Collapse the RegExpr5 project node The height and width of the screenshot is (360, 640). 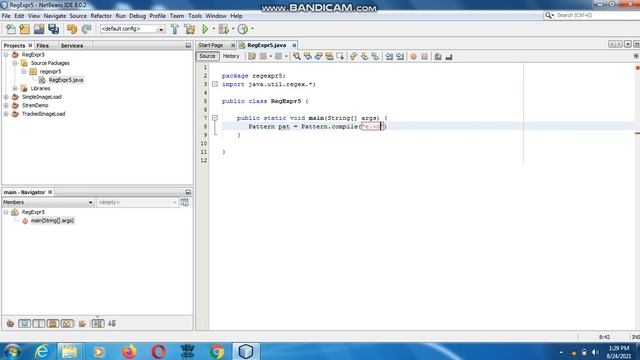(x=6, y=55)
